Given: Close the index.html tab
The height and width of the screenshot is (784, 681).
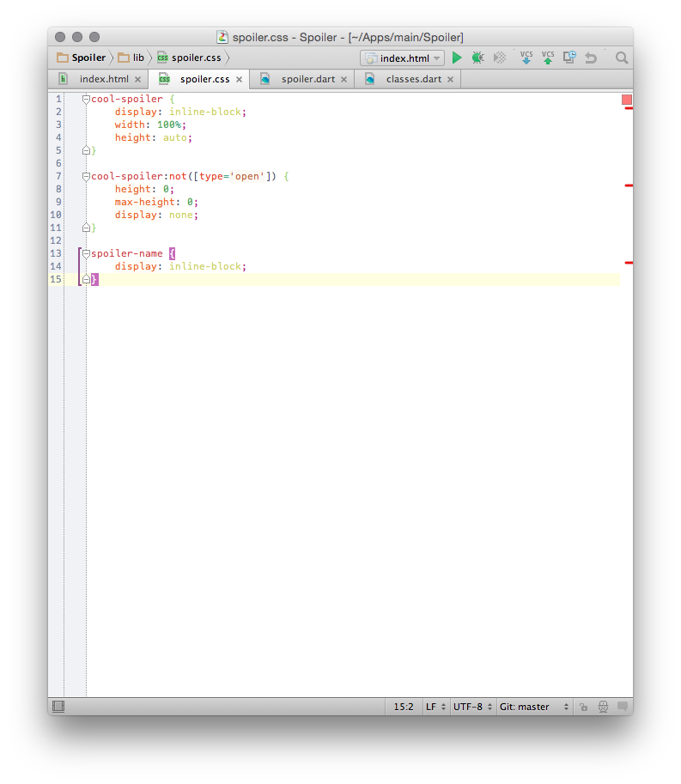Looking at the screenshot, I should pyautogui.click(x=138, y=80).
